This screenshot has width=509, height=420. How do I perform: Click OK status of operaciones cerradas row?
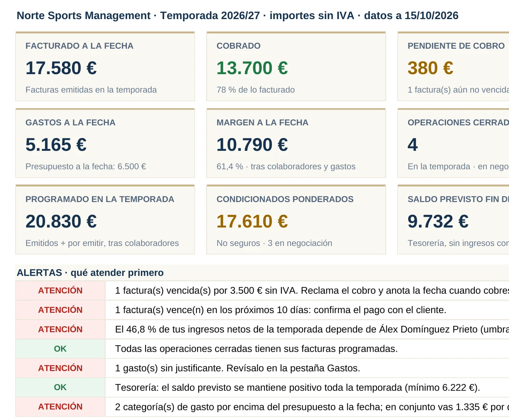[60, 349]
